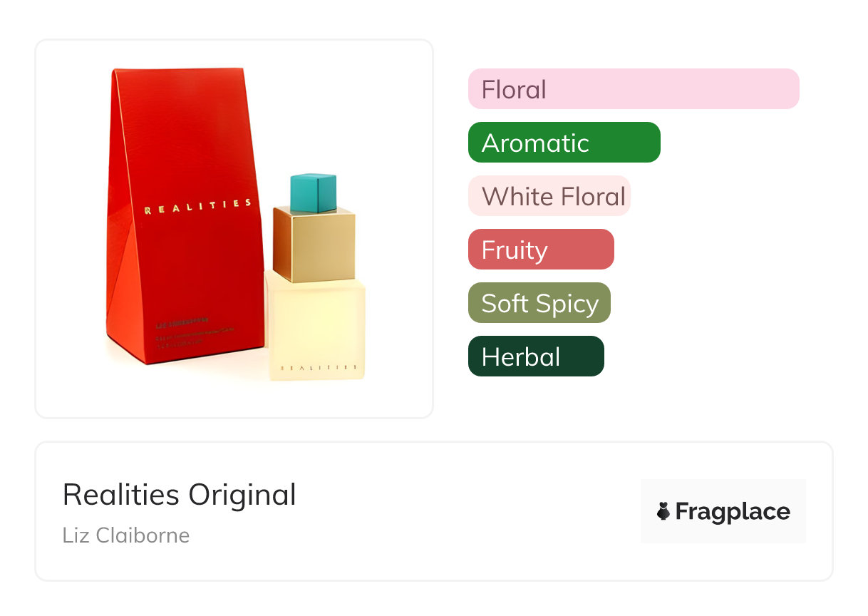Click the teal bottle cap
Viewport: 868px width, 616px height.
click(313, 191)
